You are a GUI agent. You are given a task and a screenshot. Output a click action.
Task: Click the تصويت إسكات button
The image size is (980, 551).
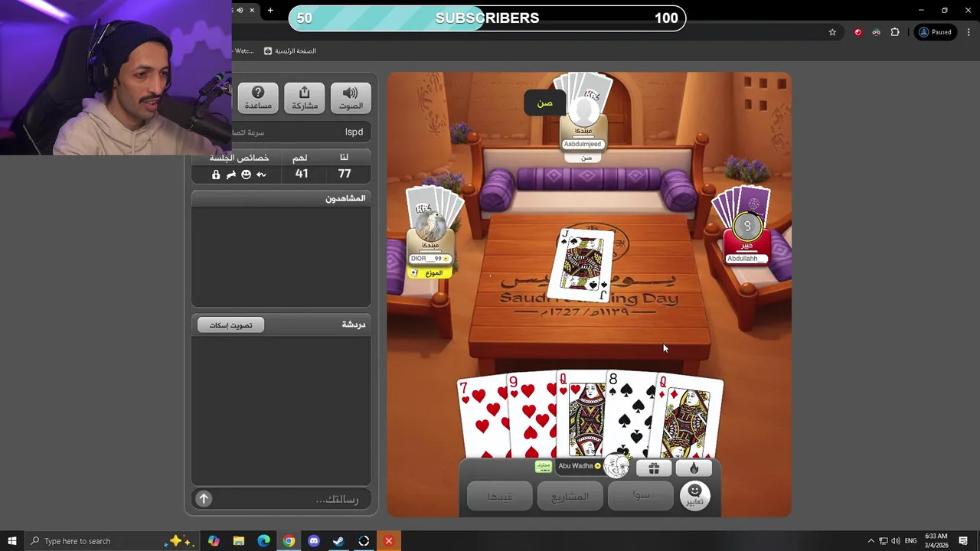tap(230, 325)
